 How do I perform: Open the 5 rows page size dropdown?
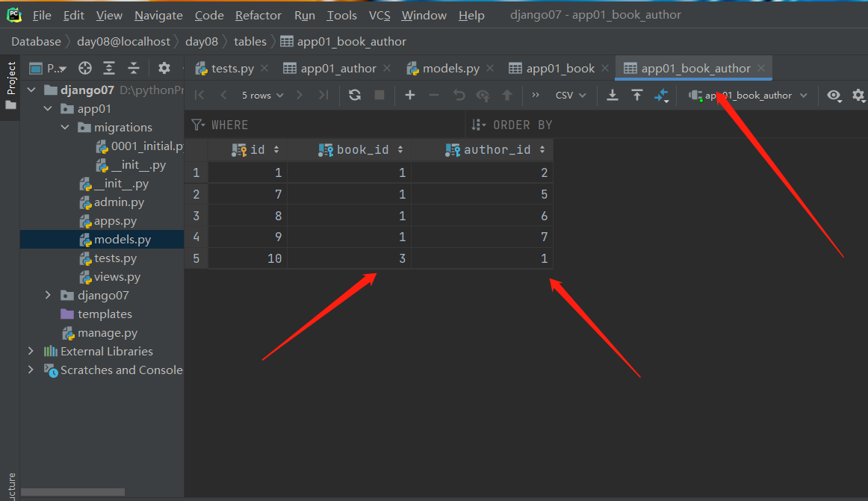tap(262, 96)
